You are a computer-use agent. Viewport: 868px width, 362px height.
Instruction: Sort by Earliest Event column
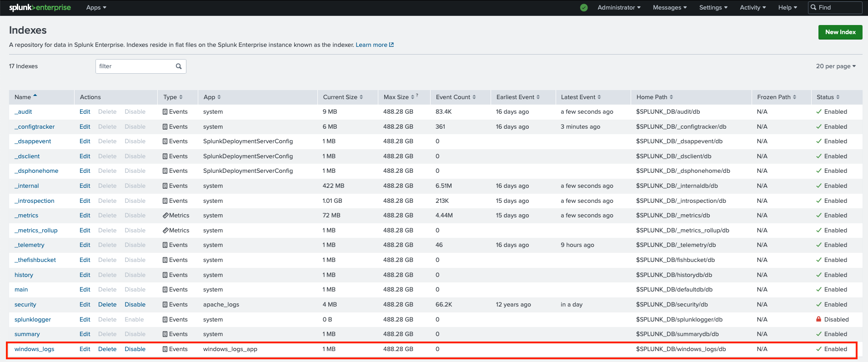click(518, 97)
